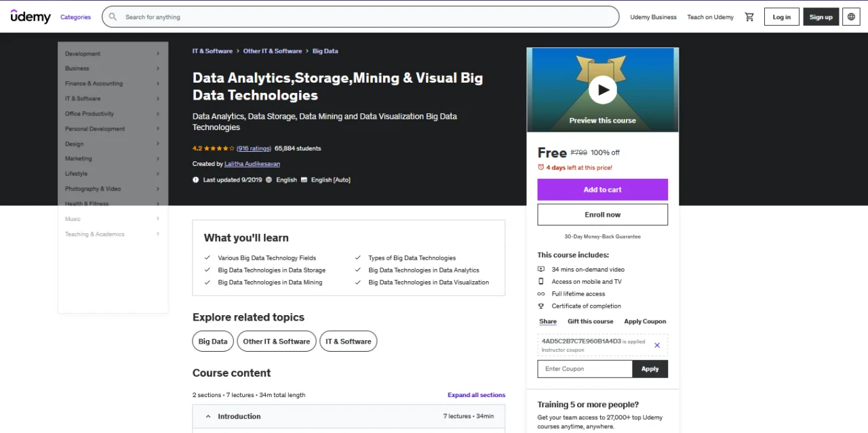Open IT & Software category menu item
The image size is (868, 433).
point(113,98)
